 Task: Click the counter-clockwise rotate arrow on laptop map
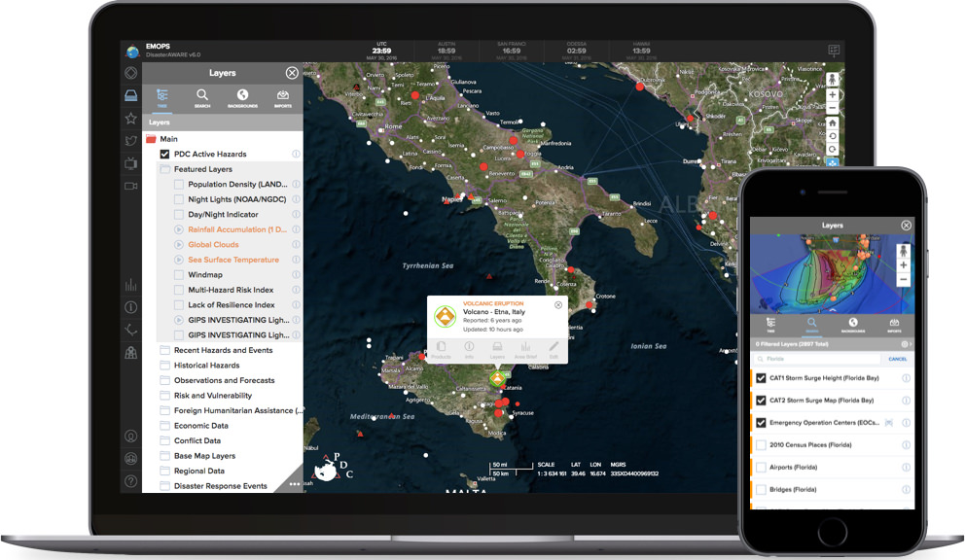[832, 136]
